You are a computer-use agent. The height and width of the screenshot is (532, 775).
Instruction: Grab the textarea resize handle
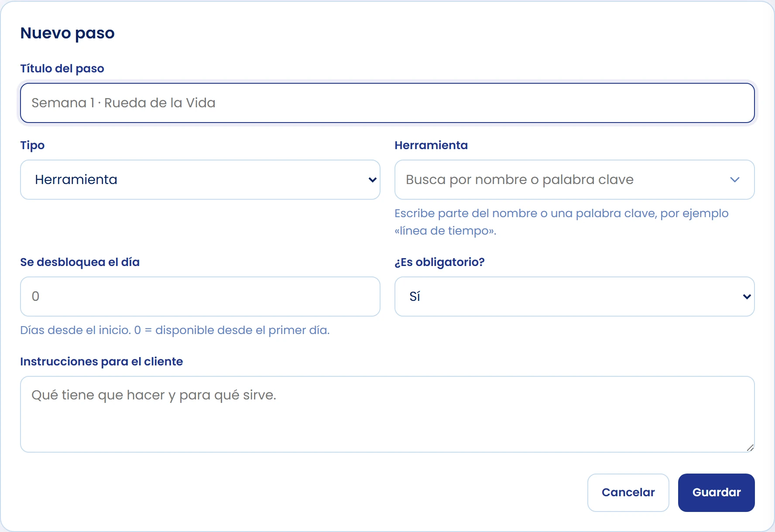(x=750, y=448)
